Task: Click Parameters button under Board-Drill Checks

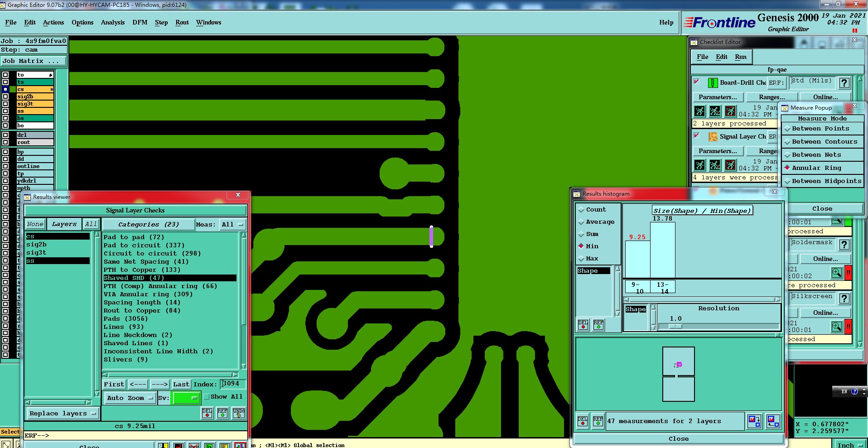Action: [718, 97]
